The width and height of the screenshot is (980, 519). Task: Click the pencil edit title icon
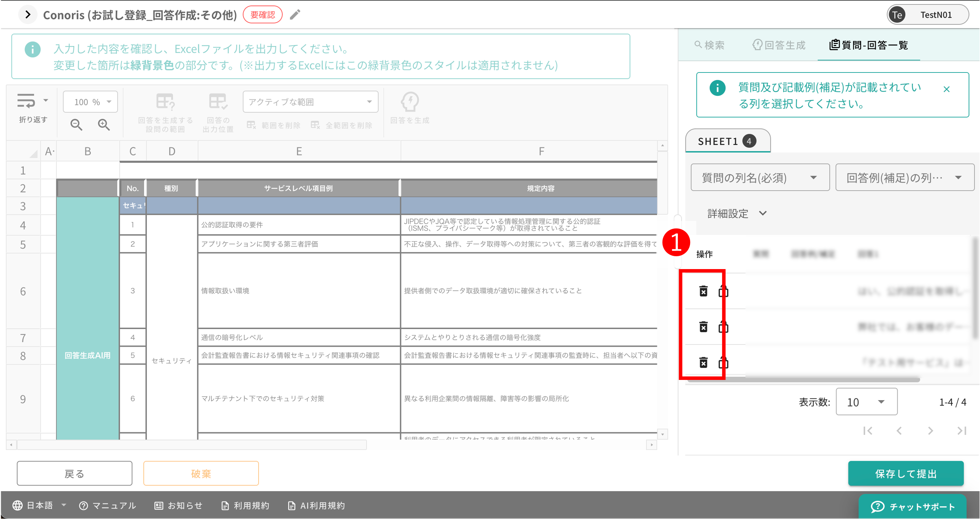(x=295, y=15)
